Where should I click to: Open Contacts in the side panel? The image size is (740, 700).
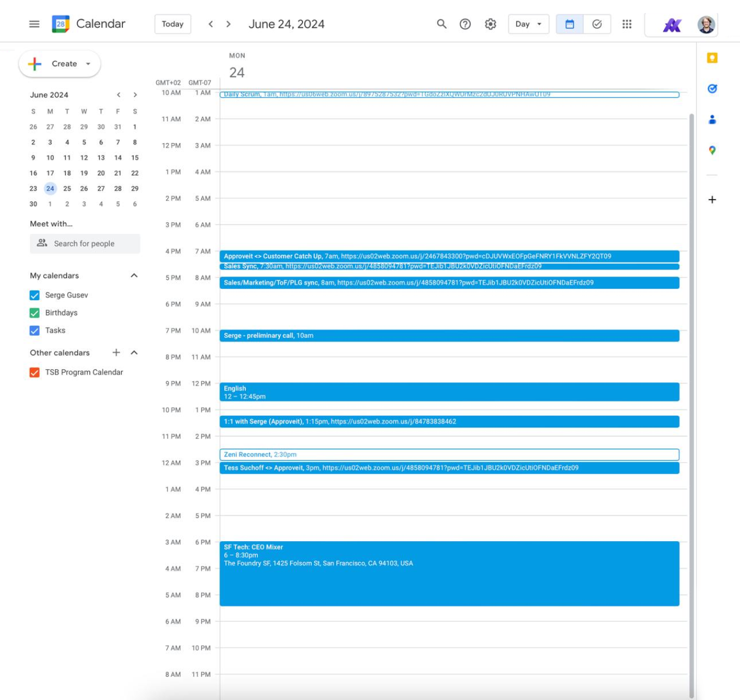712,120
